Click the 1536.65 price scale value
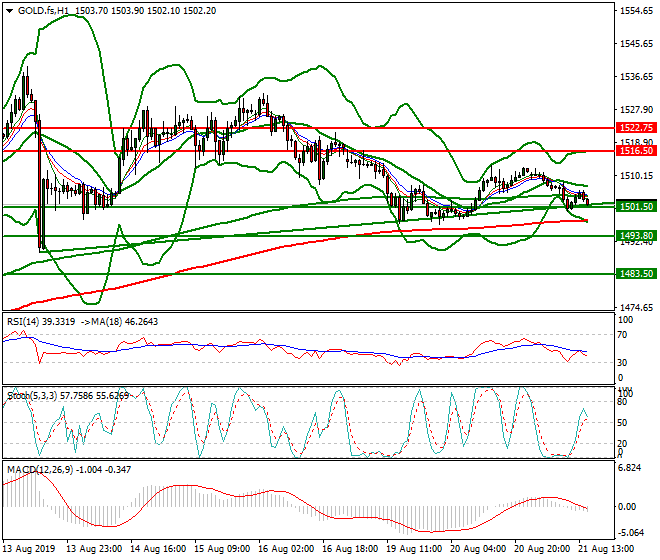 pyautogui.click(x=636, y=77)
